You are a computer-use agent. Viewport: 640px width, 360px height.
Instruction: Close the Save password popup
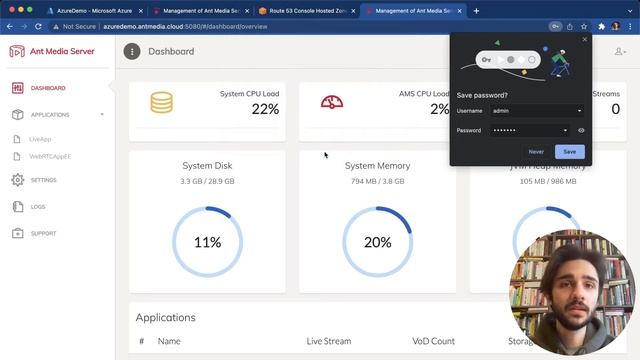584,40
